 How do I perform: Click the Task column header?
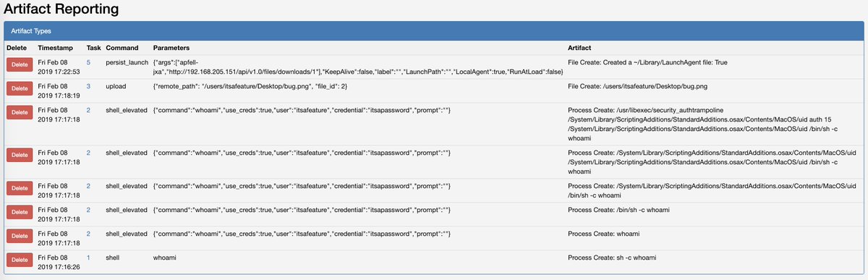point(93,48)
